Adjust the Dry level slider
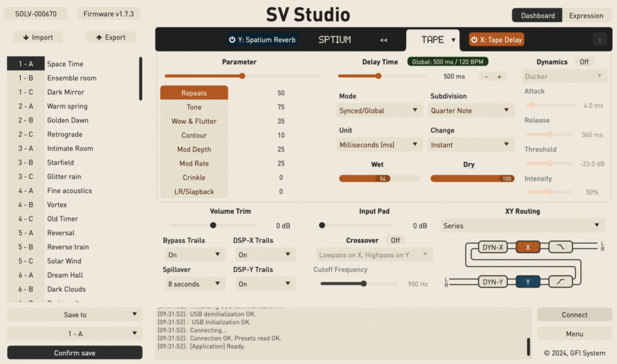 click(472, 178)
